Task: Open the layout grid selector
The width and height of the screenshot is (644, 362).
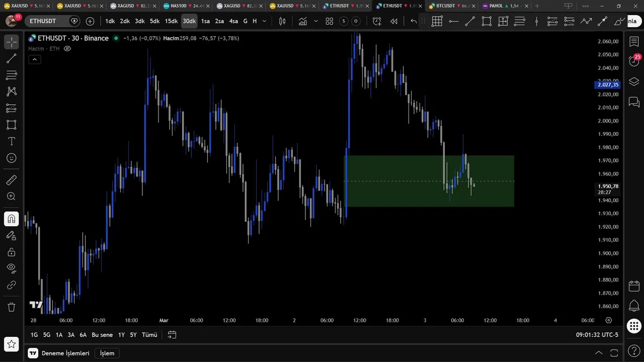Action: (x=329, y=21)
